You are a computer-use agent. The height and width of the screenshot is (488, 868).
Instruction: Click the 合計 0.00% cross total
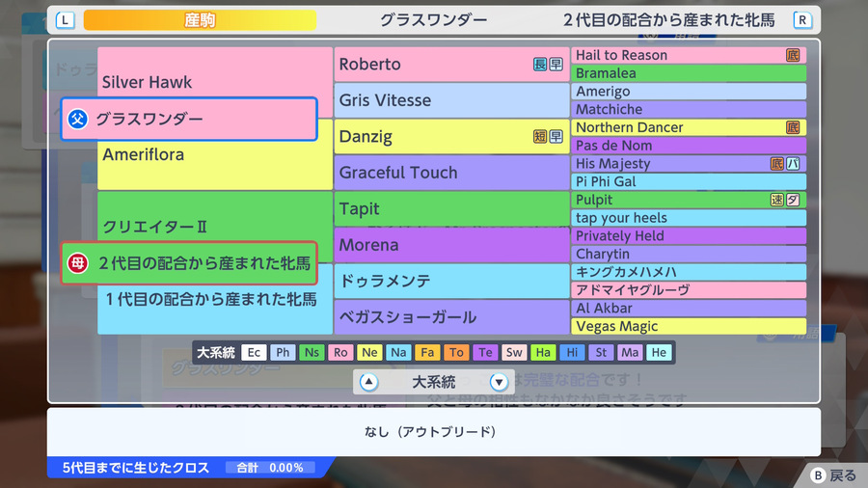(270, 468)
